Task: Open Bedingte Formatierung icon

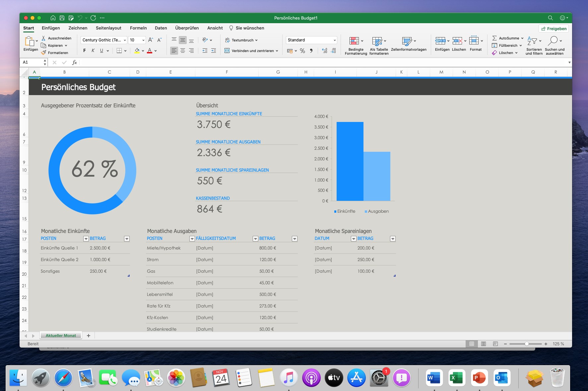Action: (354, 41)
